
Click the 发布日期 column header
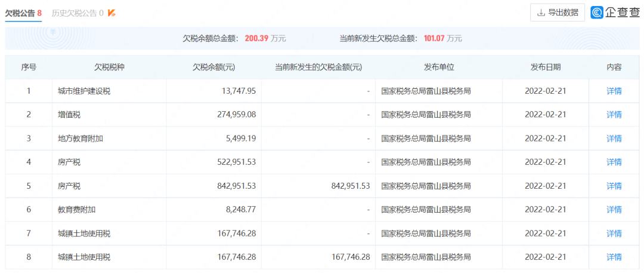[546, 67]
